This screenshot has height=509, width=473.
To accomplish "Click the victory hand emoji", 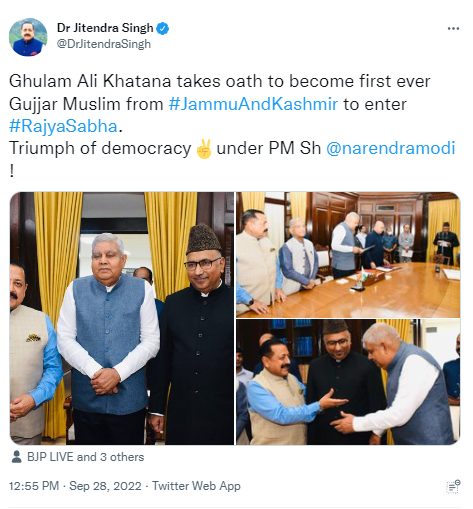I will pyautogui.click(x=204, y=149).
